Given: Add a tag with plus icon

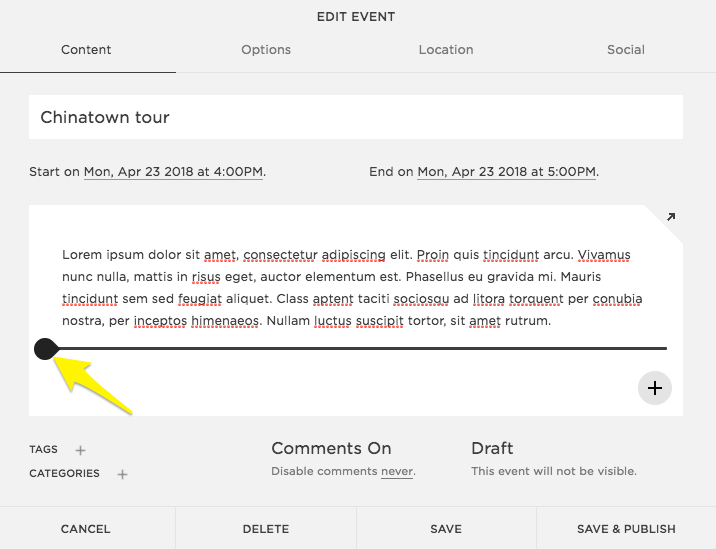Looking at the screenshot, I should [x=81, y=450].
